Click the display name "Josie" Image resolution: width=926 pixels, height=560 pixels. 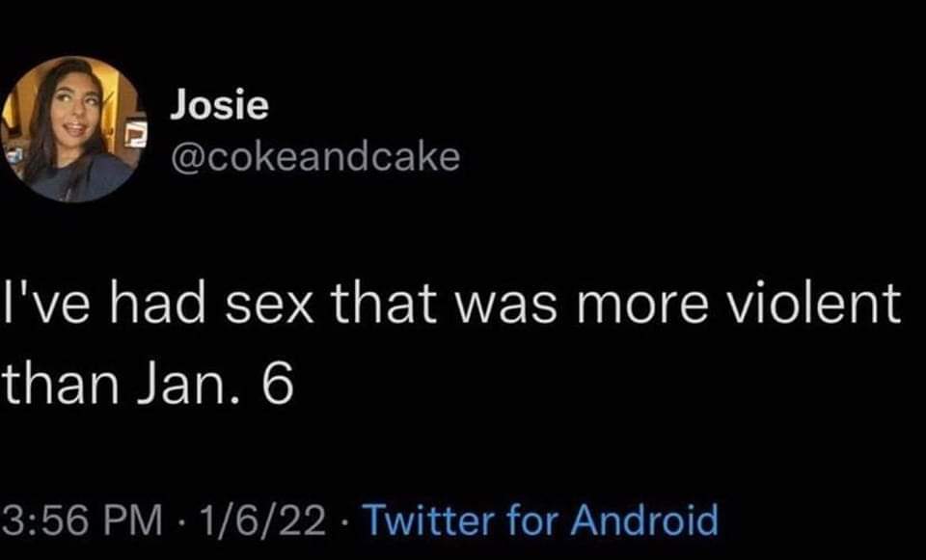[x=219, y=106]
